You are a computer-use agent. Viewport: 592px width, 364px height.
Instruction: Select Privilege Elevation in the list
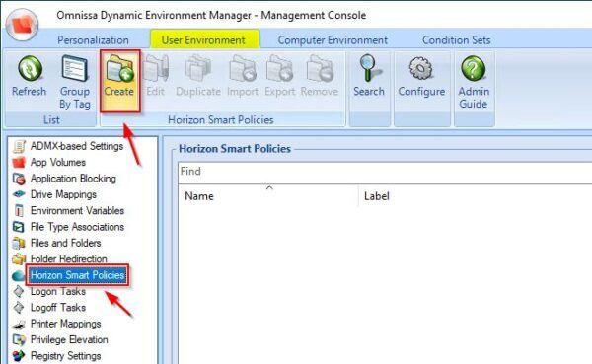pyautogui.click(x=69, y=340)
